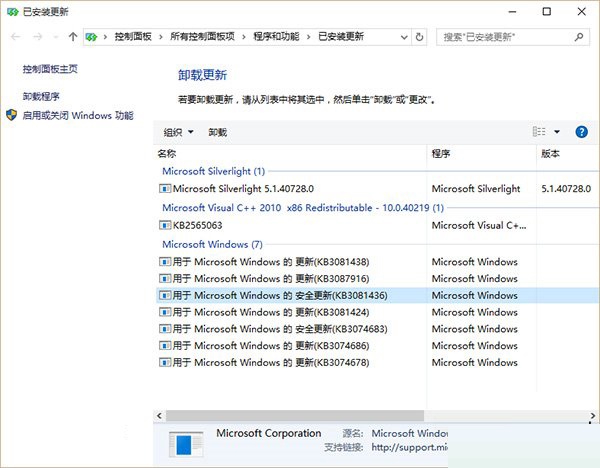Go up one folder level arrow
The image size is (600, 468).
(x=73, y=37)
